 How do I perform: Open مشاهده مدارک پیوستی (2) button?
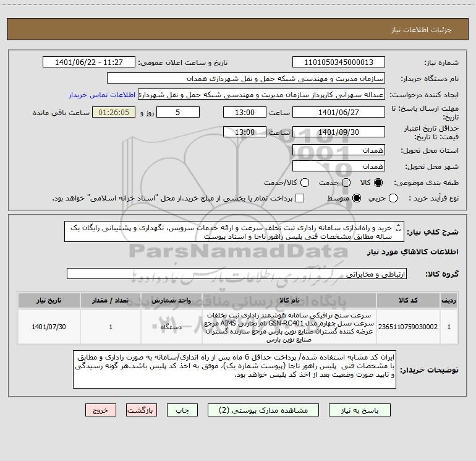tap(263, 410)
